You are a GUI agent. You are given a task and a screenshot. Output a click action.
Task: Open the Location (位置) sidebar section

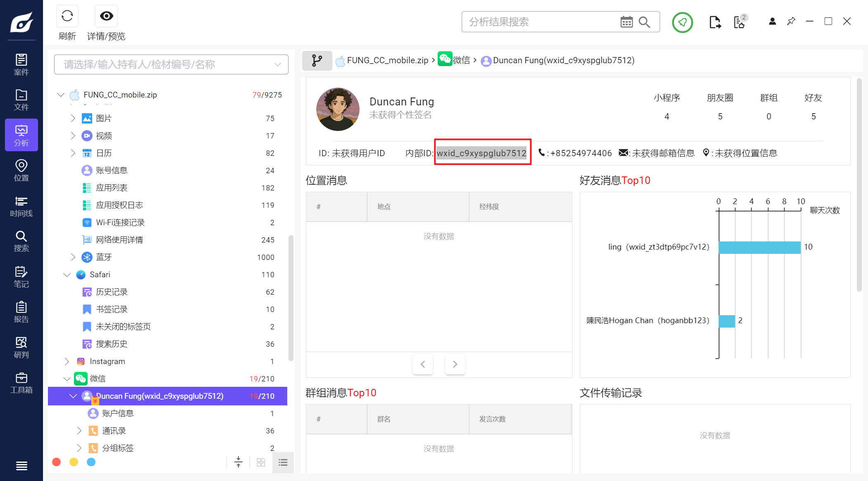pyautogui.click(x=21, y=170)
